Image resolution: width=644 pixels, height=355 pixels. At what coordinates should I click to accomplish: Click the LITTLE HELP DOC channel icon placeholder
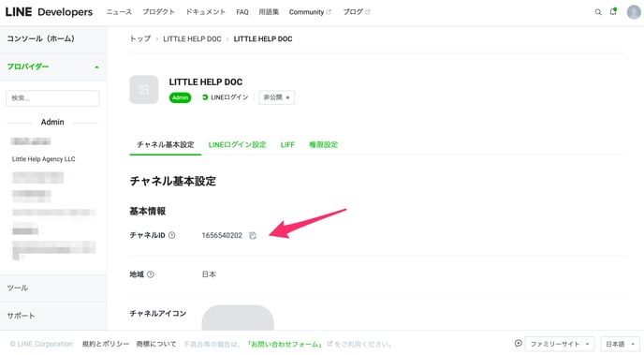[144, 90]
